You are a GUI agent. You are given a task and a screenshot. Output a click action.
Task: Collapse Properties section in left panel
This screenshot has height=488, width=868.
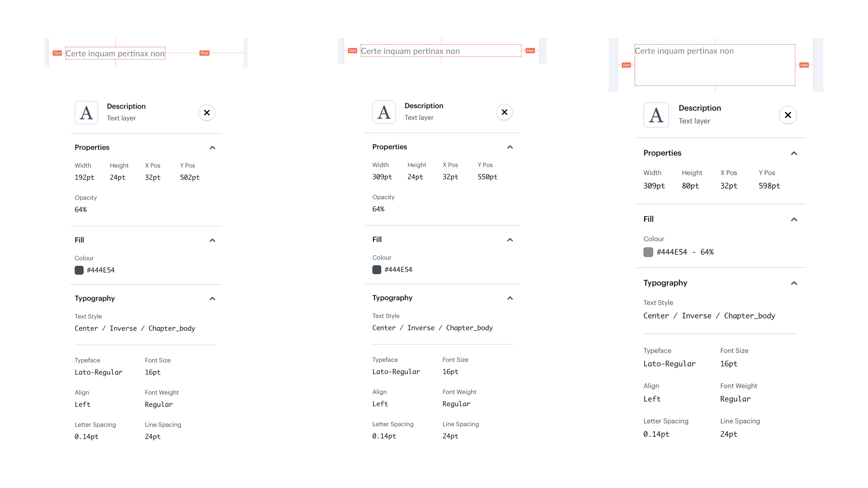[212, 148]
